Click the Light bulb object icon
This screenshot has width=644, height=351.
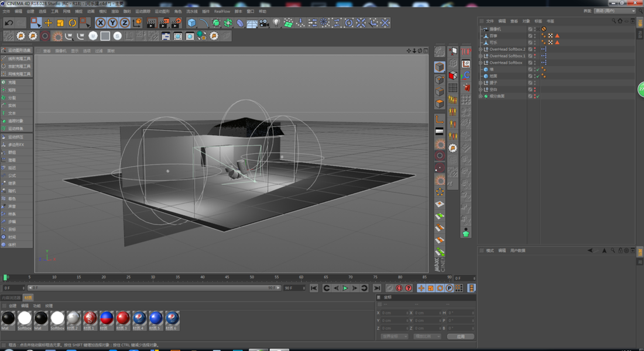click(x=277, y=23)
